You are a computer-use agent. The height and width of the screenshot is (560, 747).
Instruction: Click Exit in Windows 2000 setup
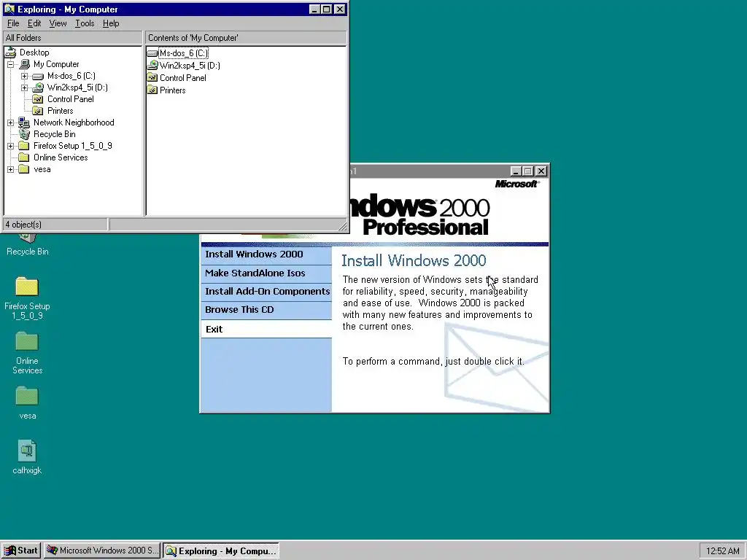[x=266, y=329]
